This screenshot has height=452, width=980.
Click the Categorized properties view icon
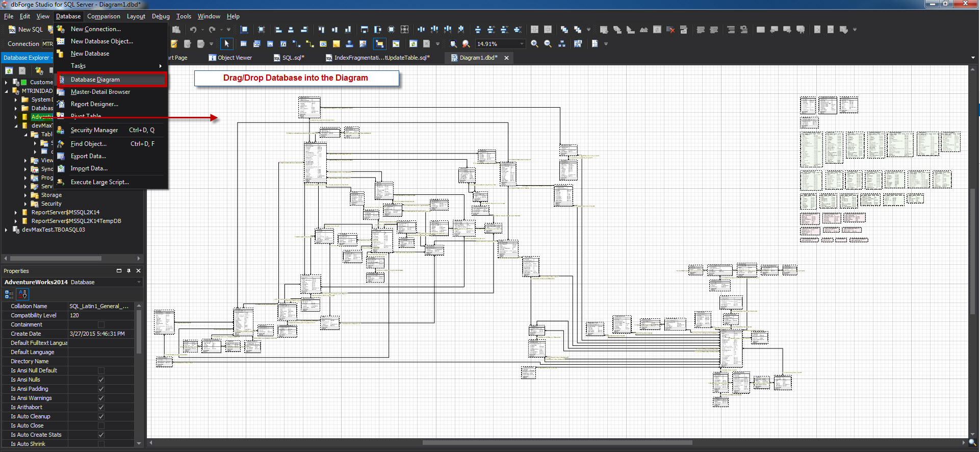point(9,294)
